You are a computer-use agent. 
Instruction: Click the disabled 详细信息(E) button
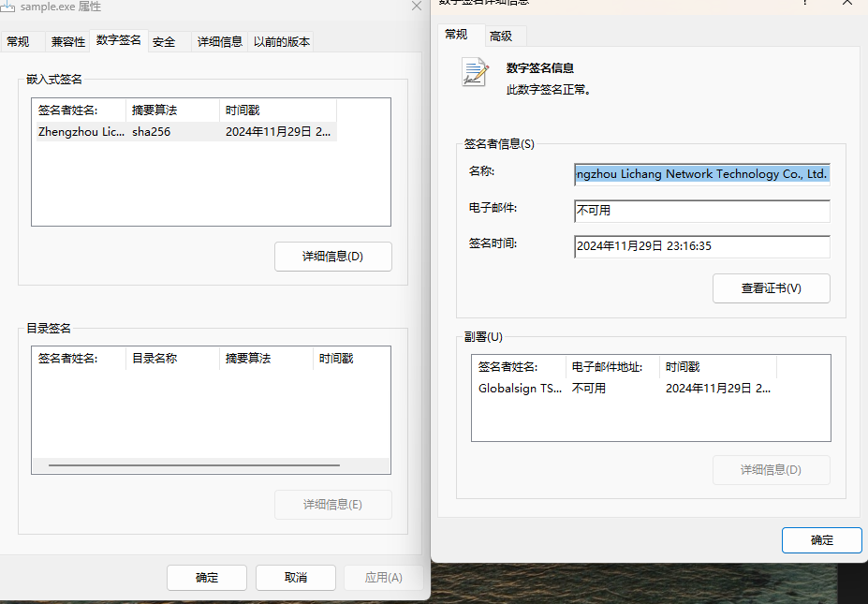(x=332, y=505)
